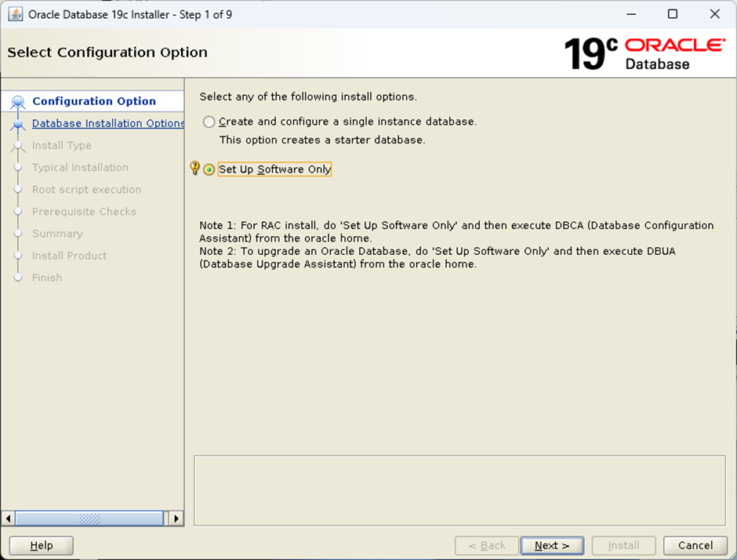Click the 'Install Type' step label
The width and height of the screenshot is (737, 560).
[x=62, y=145]
